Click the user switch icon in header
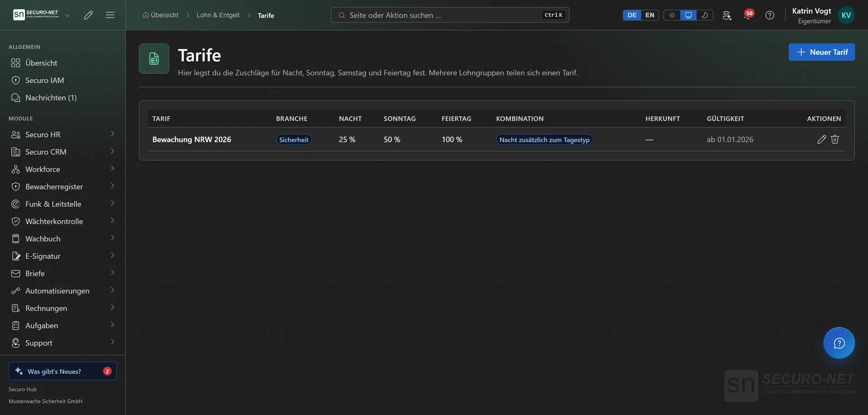 (727, 15)
